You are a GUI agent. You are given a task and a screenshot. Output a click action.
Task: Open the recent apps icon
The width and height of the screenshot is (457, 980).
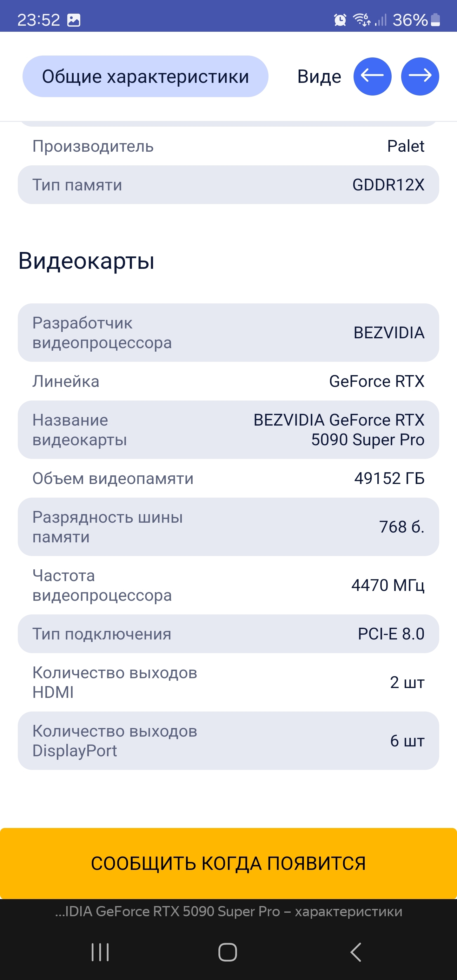point(100,952)
